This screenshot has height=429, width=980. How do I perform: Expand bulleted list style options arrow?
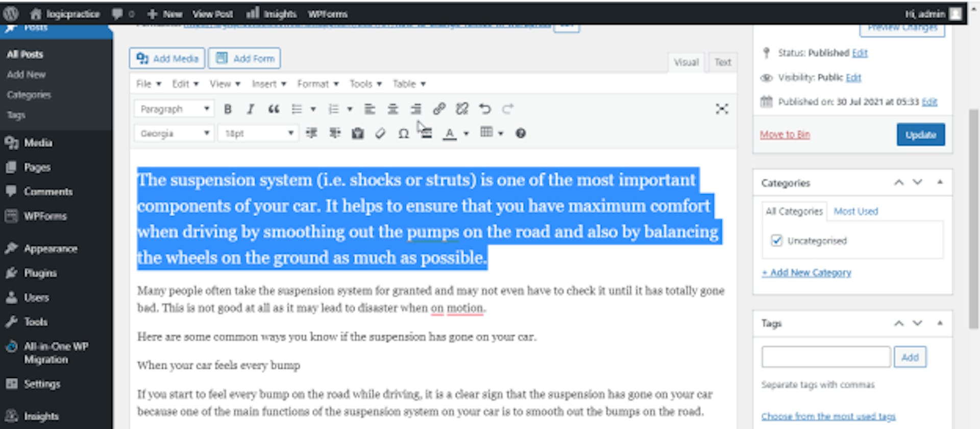pyautogui.click(x=313, y=109)
